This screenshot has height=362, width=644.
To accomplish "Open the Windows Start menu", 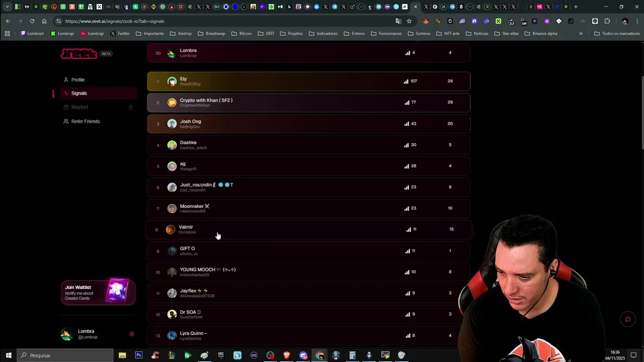I will click(x=8, y=355).
